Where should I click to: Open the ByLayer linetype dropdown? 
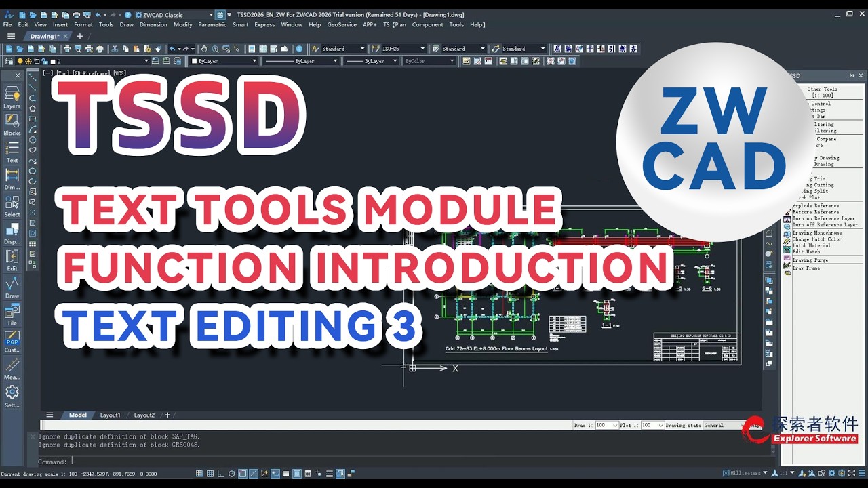coord(300,61)
